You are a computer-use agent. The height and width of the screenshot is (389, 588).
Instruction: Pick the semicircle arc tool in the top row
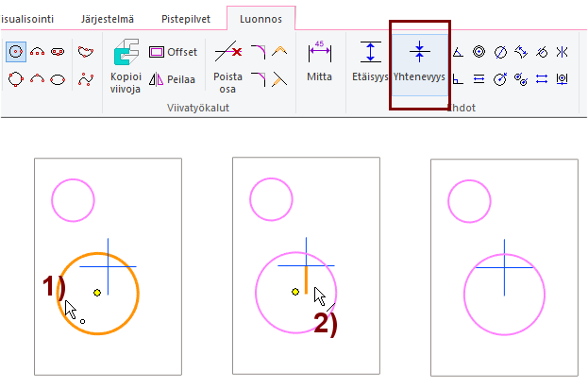37,51
